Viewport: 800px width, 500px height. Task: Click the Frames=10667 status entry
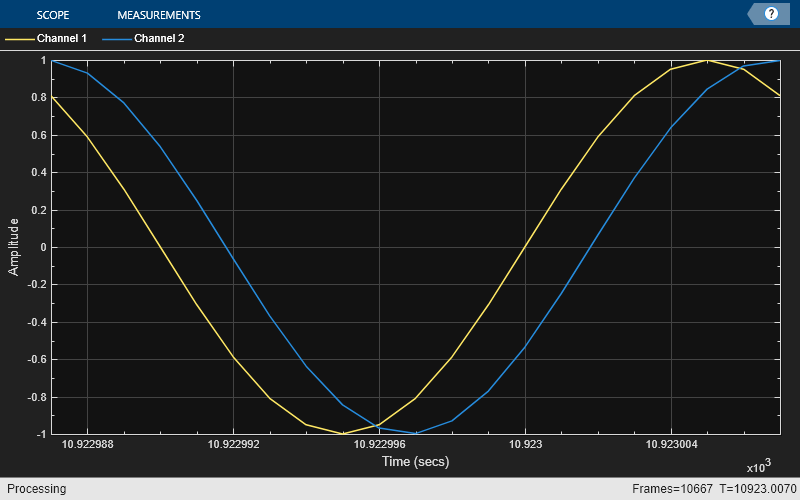[672, 489]
